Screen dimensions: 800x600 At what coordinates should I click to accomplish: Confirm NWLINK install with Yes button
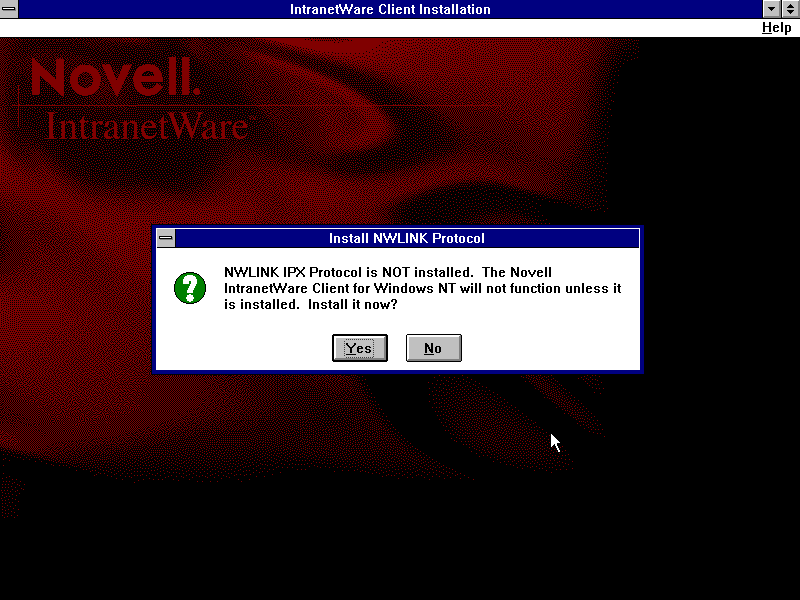[x=360, y=348]
